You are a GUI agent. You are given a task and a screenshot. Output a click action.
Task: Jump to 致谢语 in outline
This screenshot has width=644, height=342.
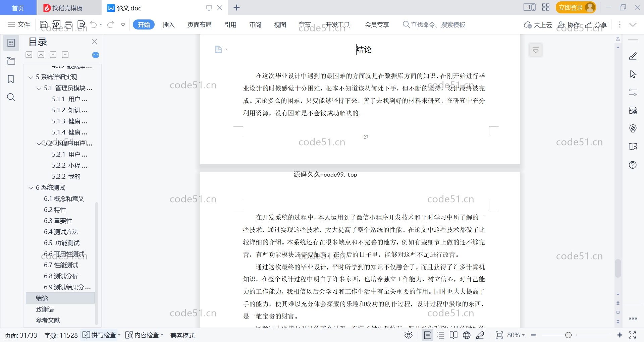(x=45, y=309)
